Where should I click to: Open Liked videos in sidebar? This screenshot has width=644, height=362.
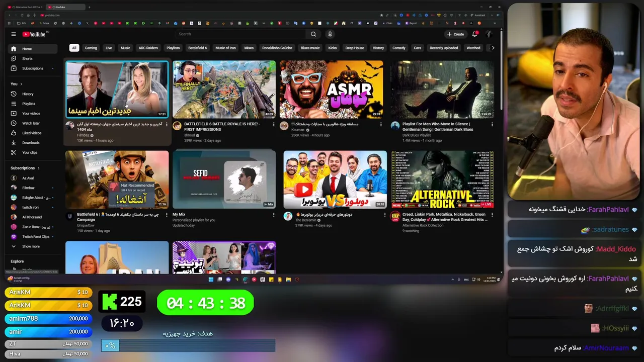click(33, 133)
